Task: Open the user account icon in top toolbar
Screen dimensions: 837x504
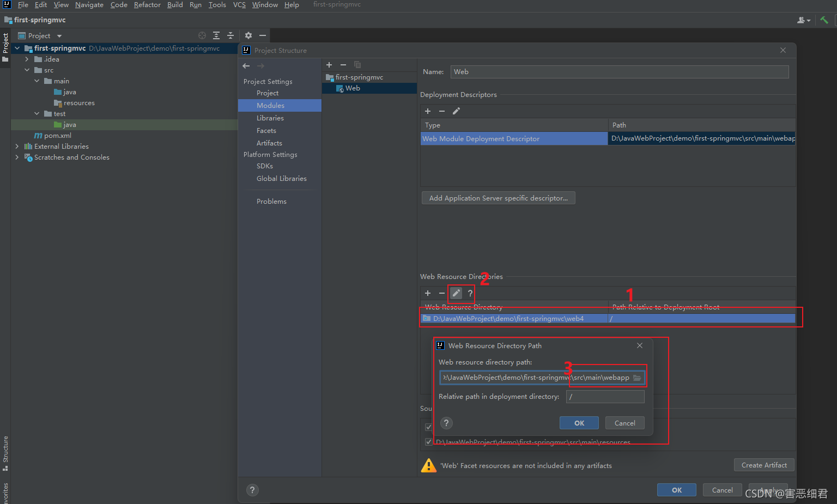Action: pyautogui.click(x=804, y=20)
